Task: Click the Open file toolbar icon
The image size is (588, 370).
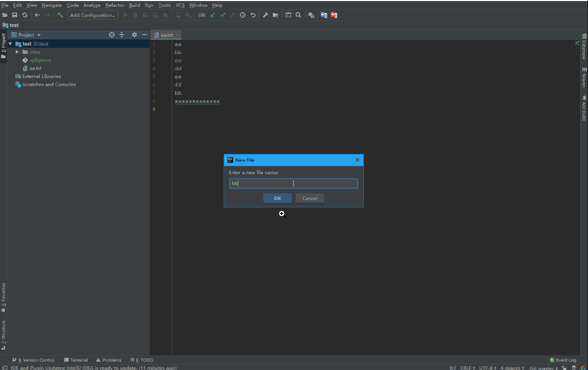Action: click(5, 15)
